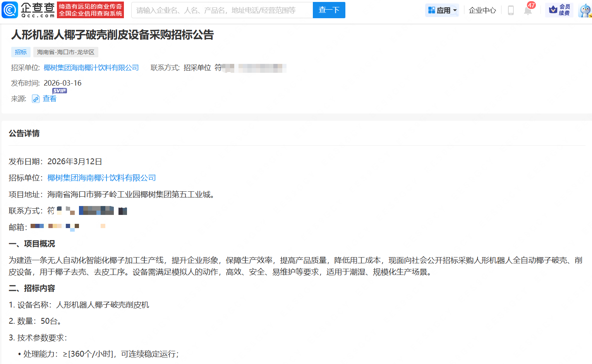The height and width of the screenshot is (364, 592).
Task: Click the 查一下 search button
Action: (x=329, y=10)
